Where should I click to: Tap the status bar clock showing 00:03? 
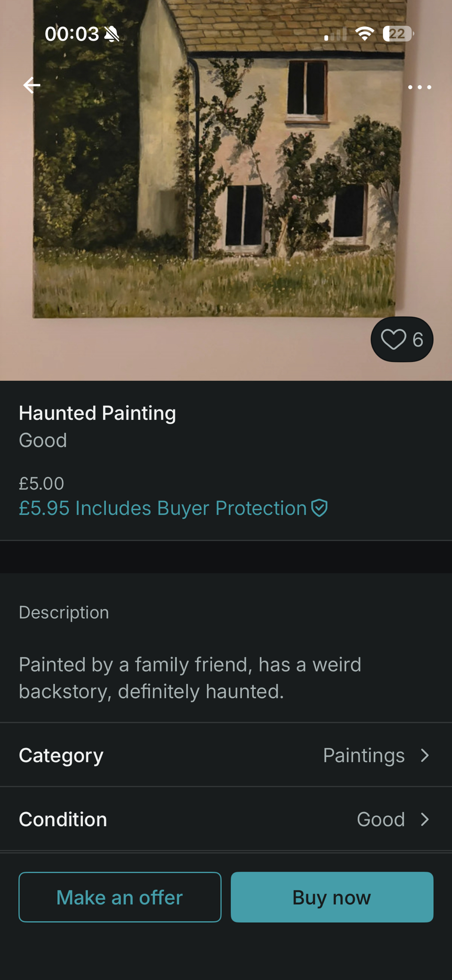pos(72,34)
